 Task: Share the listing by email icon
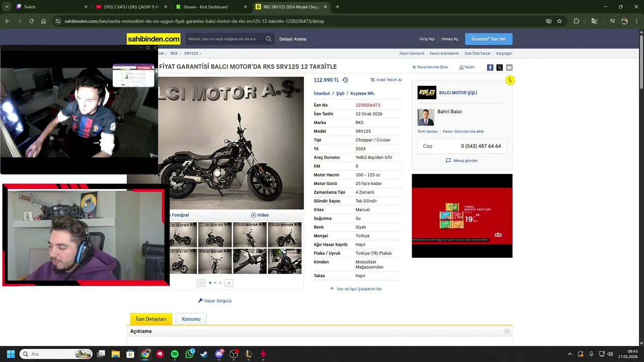coord(509,67)
